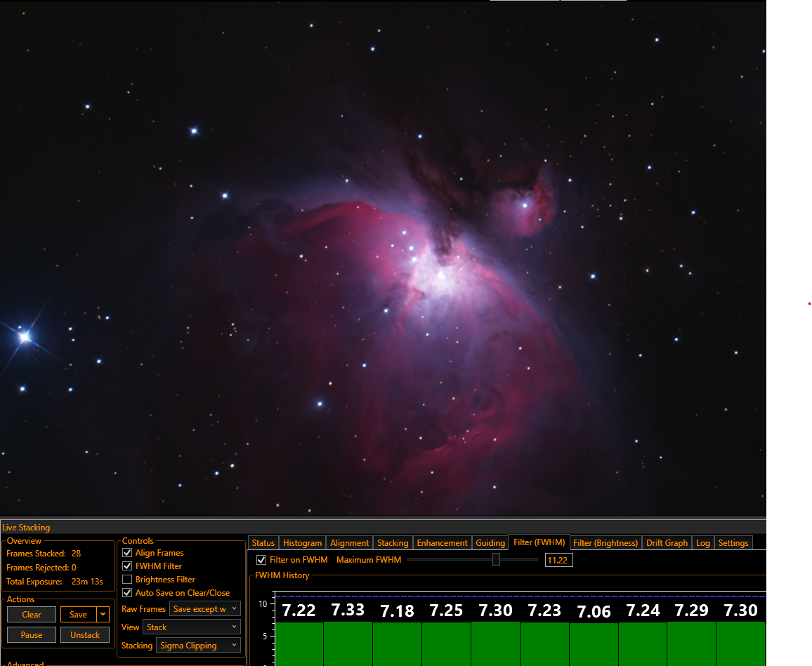The height and width of the screenshot is (666, 812).
Task: Click the FWHM History label
Action: [x=282, y=575]
